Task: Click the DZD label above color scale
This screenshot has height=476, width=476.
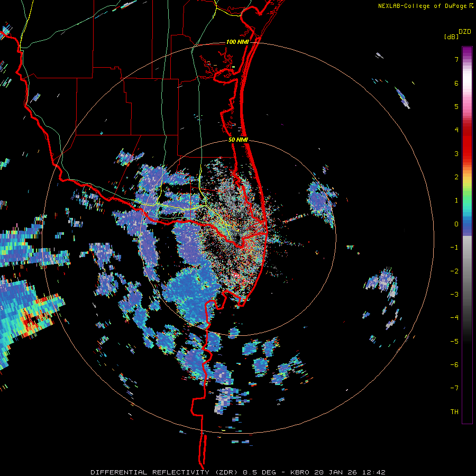Action: (x=465, y=32)
